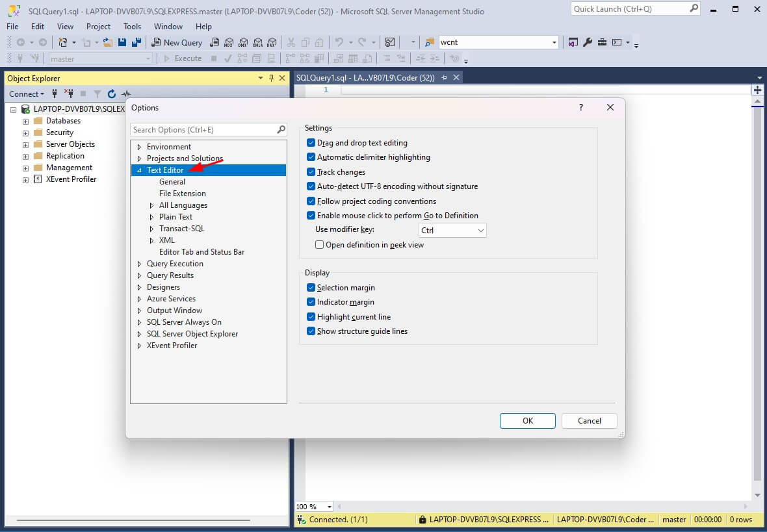Select the Analysis Services MDX Query icon
This screenshot has width=767, height=532.
[230, 42]
